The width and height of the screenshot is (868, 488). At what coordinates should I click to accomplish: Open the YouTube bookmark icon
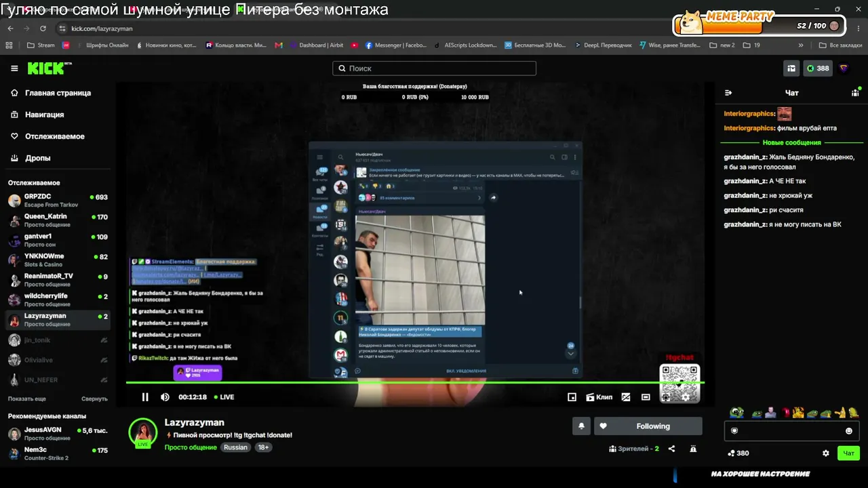pos(355,45)
